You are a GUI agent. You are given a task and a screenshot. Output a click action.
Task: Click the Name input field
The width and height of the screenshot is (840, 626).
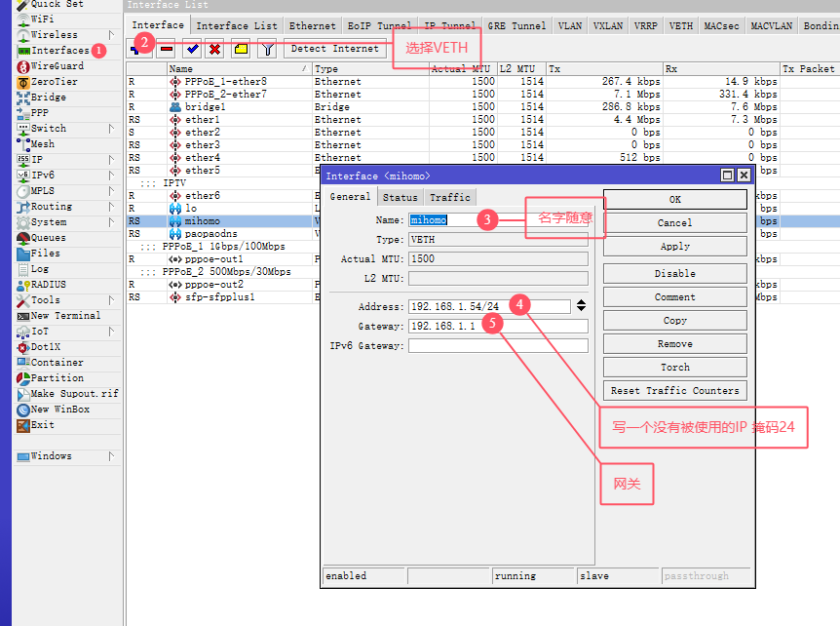[498, 219]
